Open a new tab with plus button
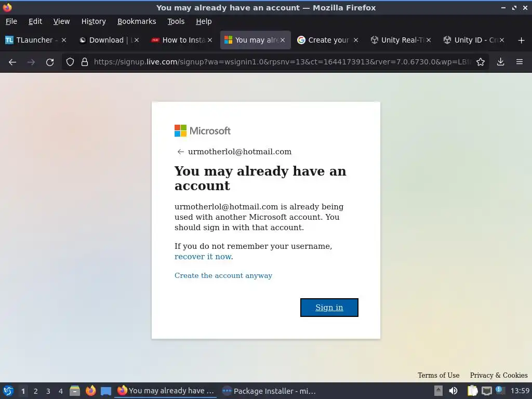 (x=522, y=41)
